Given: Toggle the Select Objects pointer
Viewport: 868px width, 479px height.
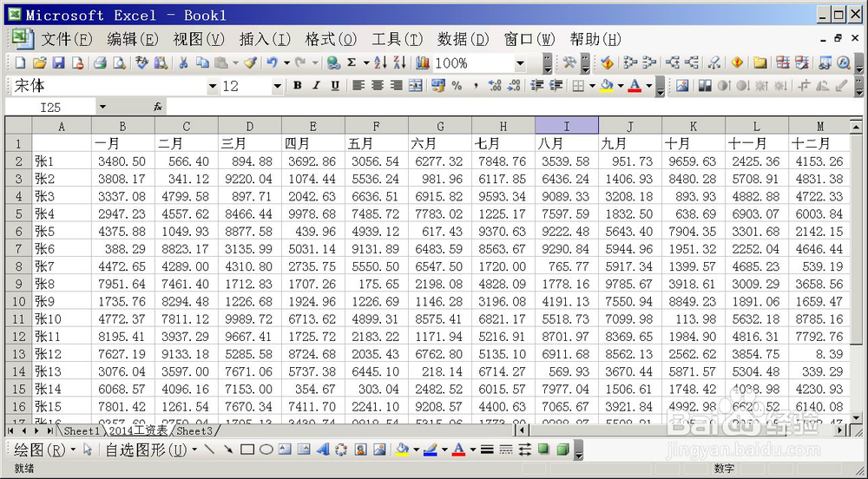Looking at the screenshot, I should [x=88, y=449].
